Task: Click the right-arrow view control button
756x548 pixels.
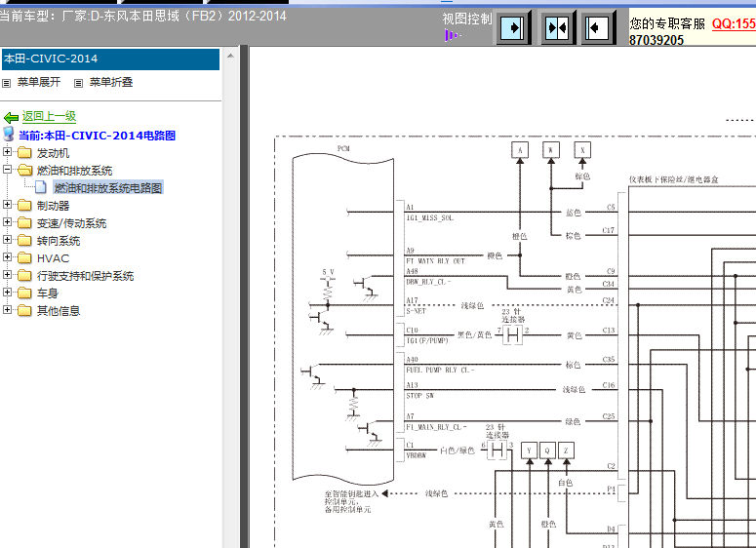Action: (513, 28)
